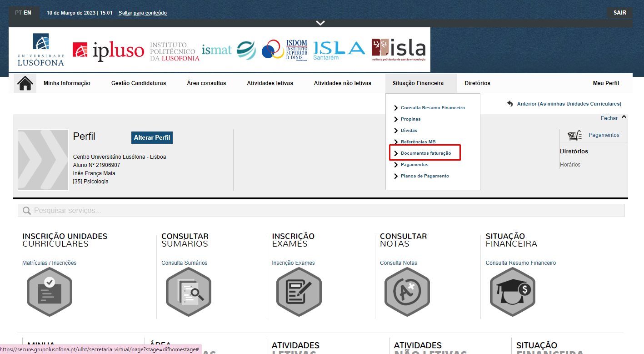Click the Home house icon
Screen dimensions: 644x354
pyautogui.click(x=25, y=84)
